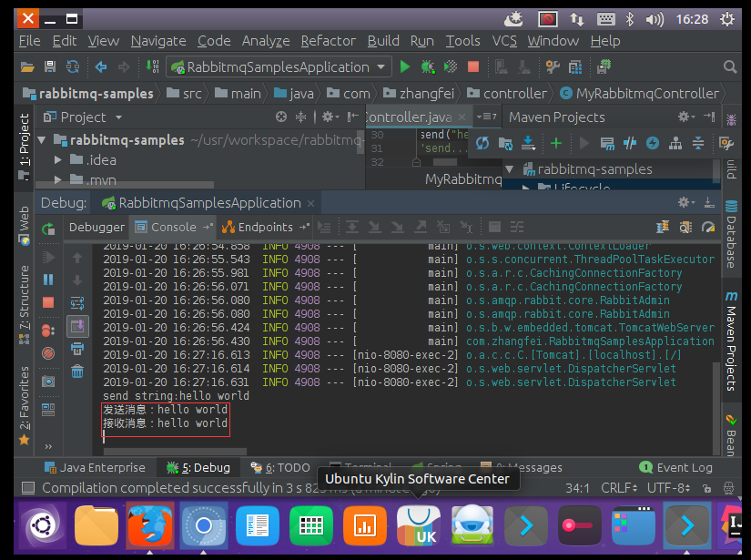Screen dimensions: 751x560
Task: Reimport all Maven projects icon
Action: click(x=482, y=143)
